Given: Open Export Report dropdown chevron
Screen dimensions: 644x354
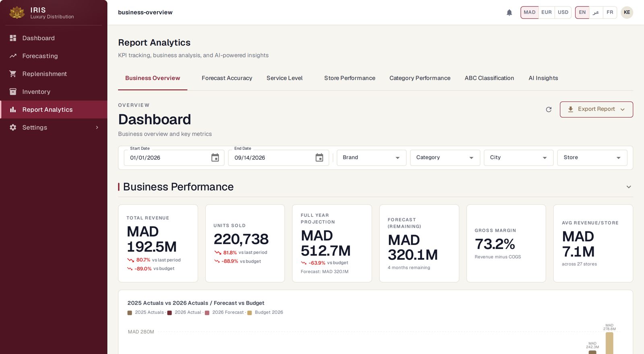Looking at the screenshot, I should 623,109.
